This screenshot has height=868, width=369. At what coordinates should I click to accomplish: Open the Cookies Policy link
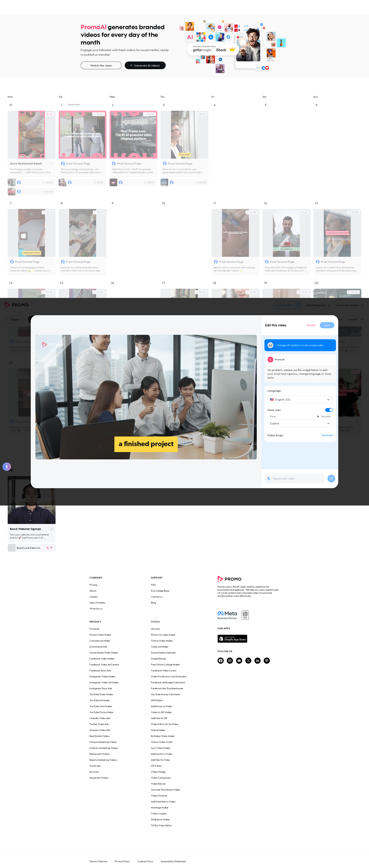tap(145, 861)
